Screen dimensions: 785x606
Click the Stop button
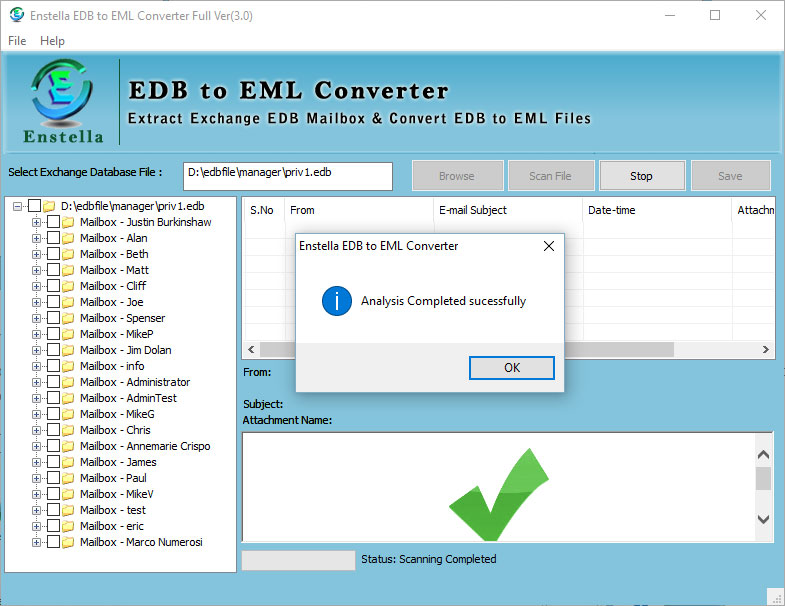click(x=641, y=176)
